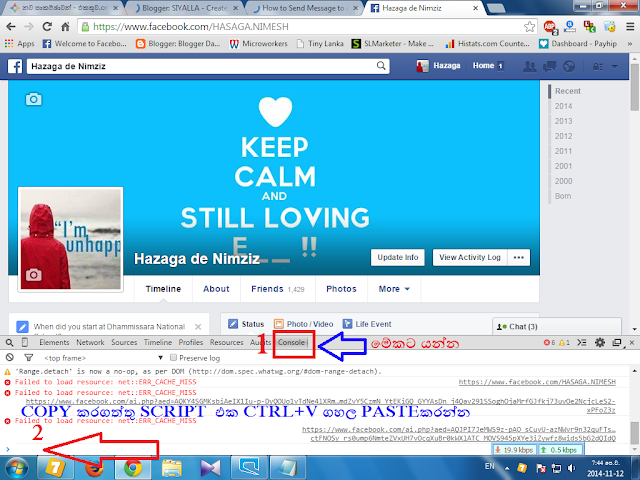
Task: Click the AdBlock Plus extension icon
Action: (x=551, y=27)
